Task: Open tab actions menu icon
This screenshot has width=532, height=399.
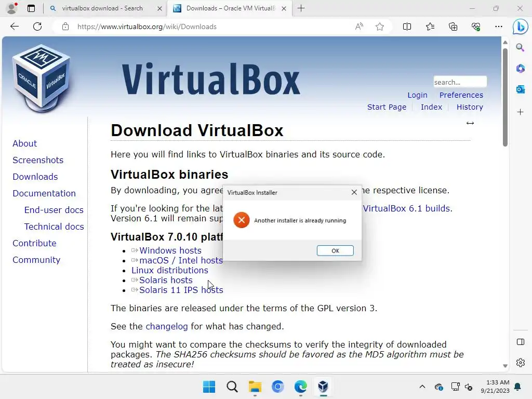Action: pyautogui.click(x=31, y=8)
